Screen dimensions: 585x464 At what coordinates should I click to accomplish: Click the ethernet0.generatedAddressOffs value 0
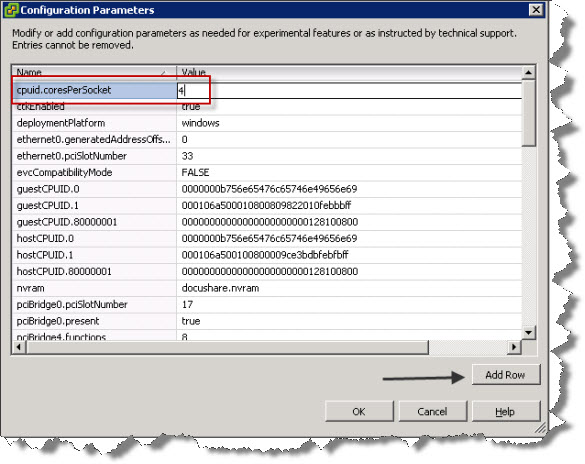pyautogui.click(x=349, y=139)
